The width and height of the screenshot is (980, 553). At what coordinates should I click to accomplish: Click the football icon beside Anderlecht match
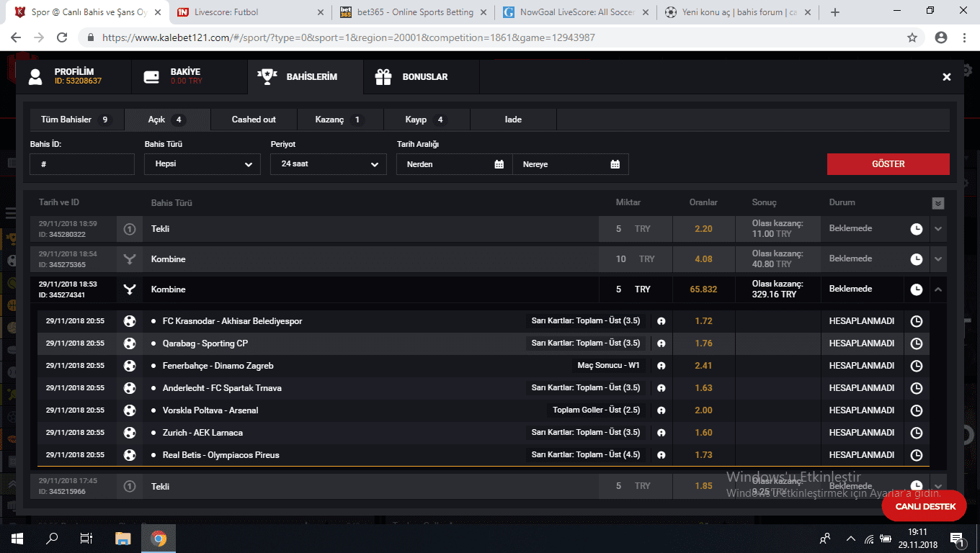130,388
